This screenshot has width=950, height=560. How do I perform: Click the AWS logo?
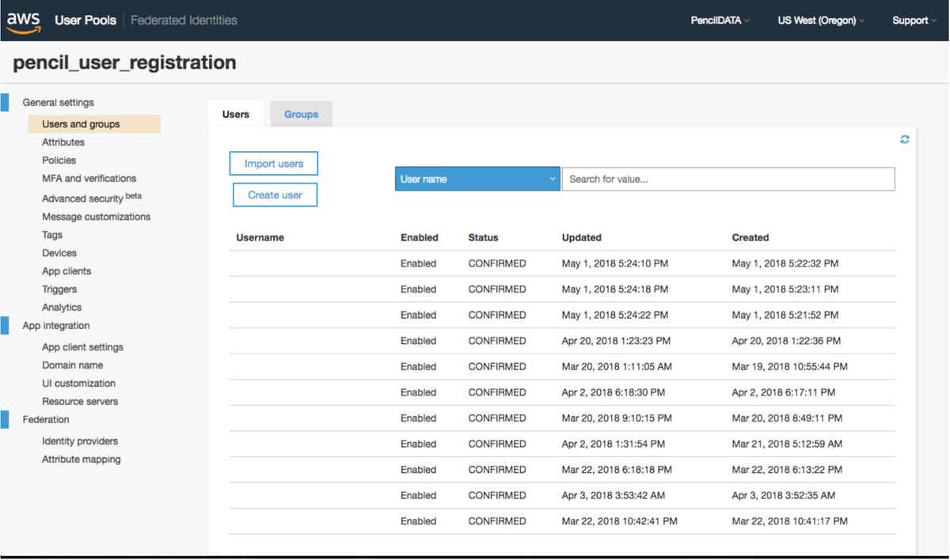coord(23,21)
